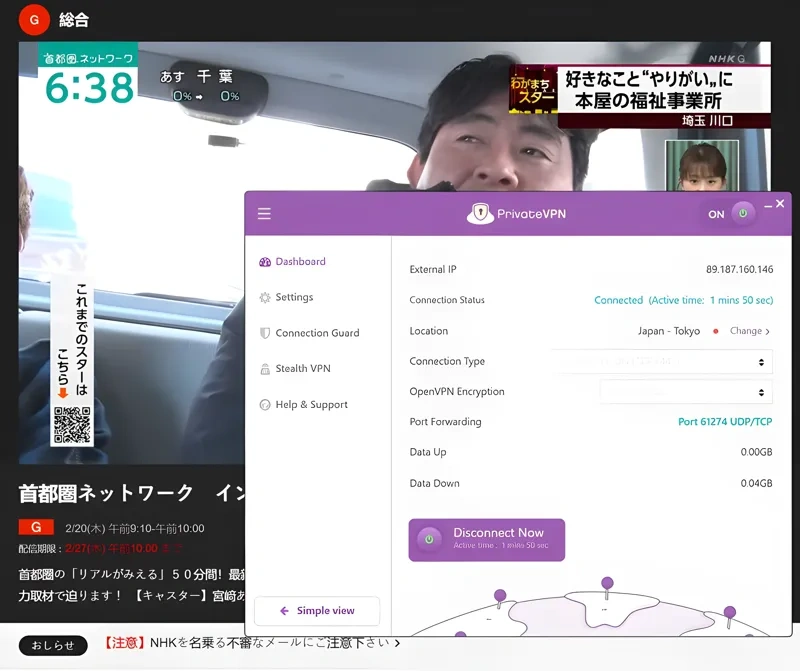Screen dimensions: 800x671
Task: Open the NHK suspicious email notice link
Action: click(252, 643)
